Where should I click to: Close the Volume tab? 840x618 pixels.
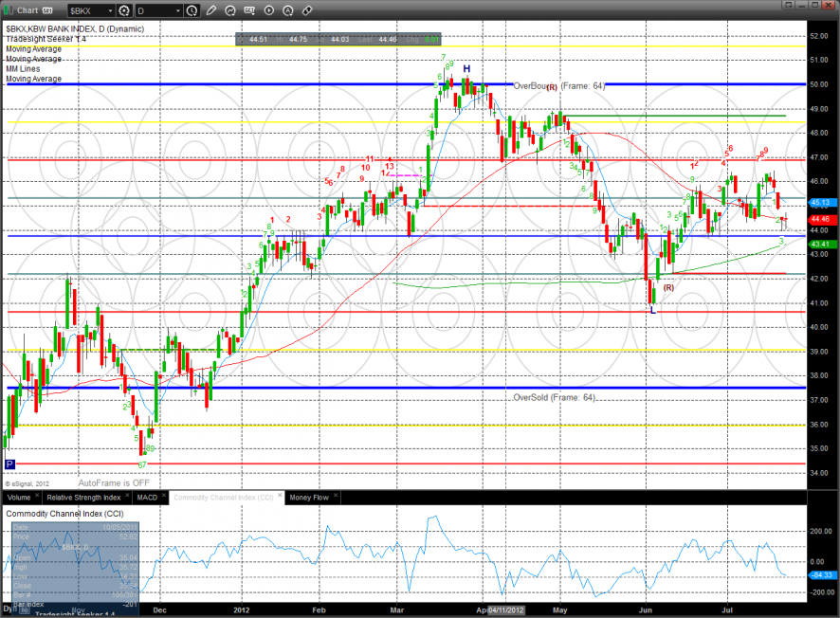[37, 496]
